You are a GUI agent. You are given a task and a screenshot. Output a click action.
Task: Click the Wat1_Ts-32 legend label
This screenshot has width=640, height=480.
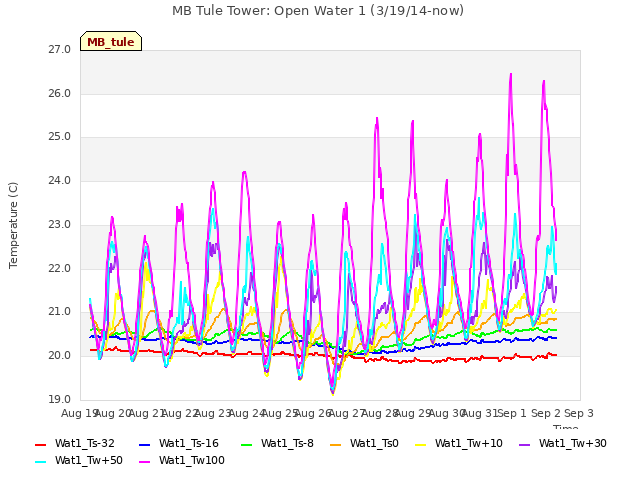pos(84,443)
